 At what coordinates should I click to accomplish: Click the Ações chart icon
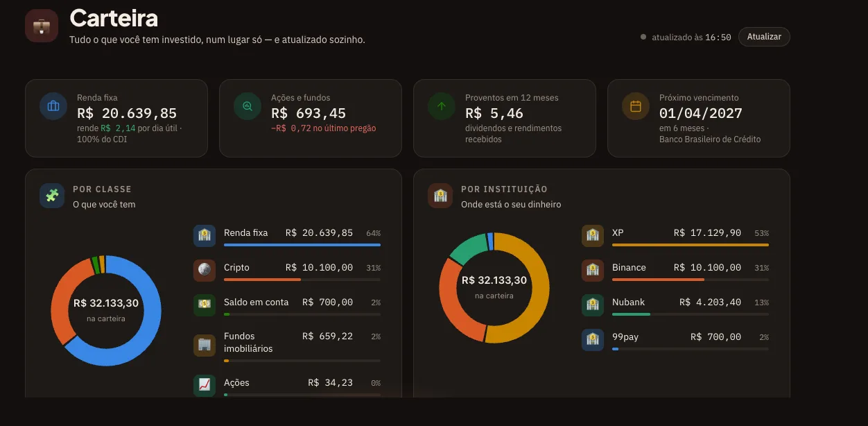pos(205,385)
